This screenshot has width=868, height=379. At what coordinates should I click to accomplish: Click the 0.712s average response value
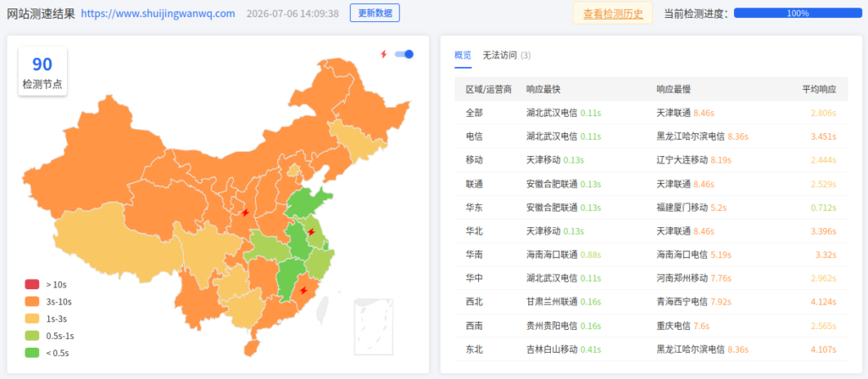[823, 207]
